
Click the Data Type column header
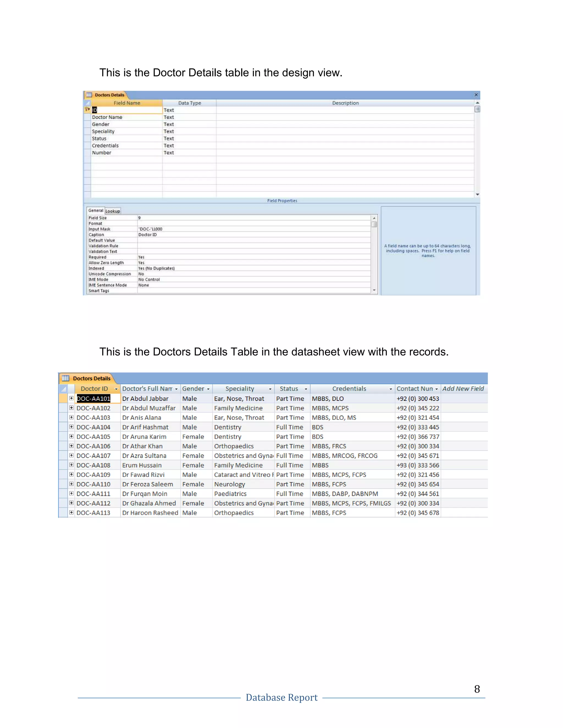click(189, 103)
